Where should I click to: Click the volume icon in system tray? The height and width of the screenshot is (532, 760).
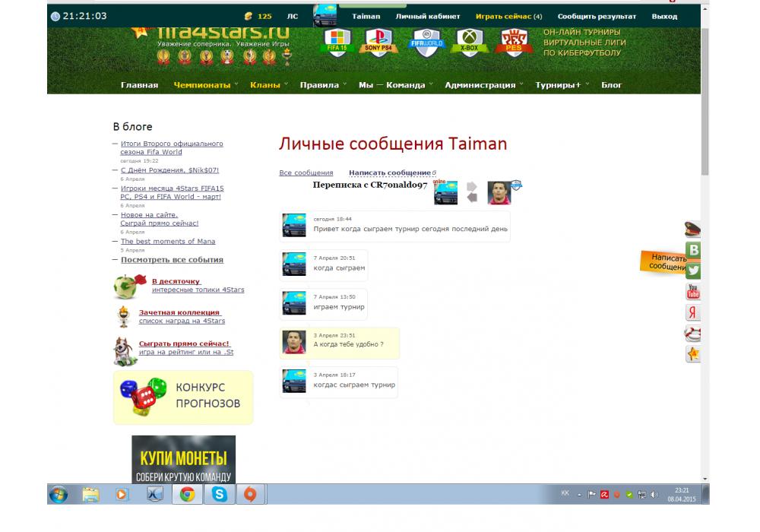pos(654,495)
